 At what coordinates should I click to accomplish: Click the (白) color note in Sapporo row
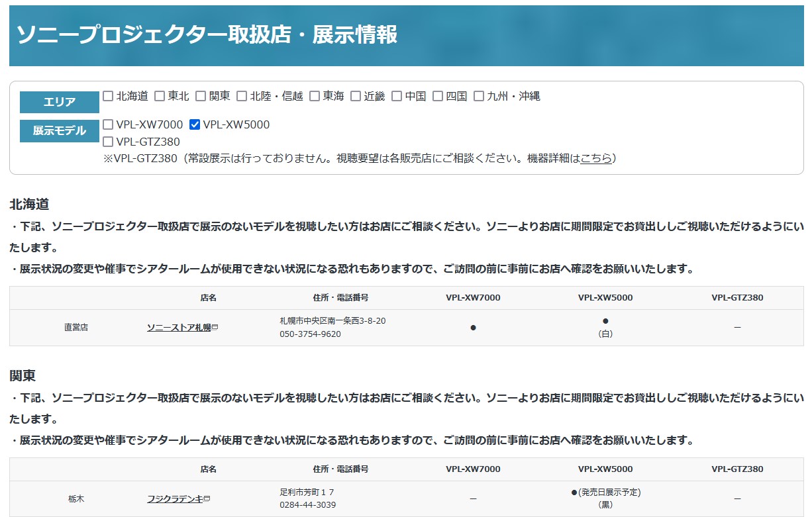tap(605, 334)
